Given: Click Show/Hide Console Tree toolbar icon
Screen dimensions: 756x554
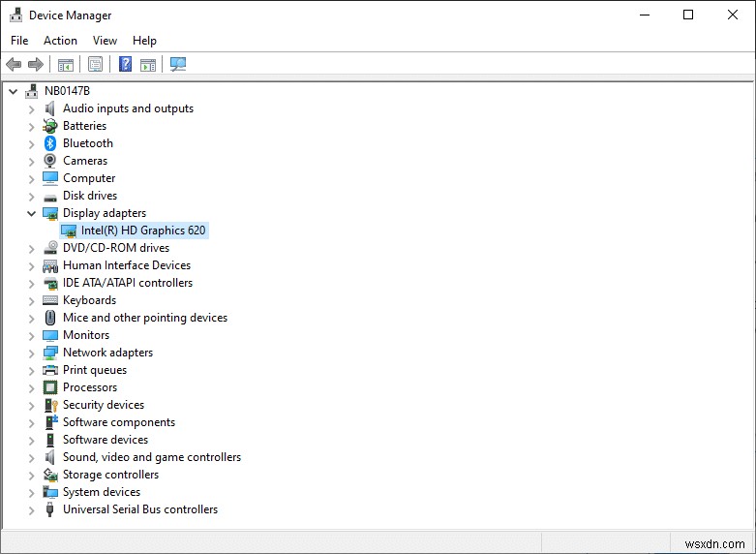Looking at the screenshot, I should click(66, 64).
